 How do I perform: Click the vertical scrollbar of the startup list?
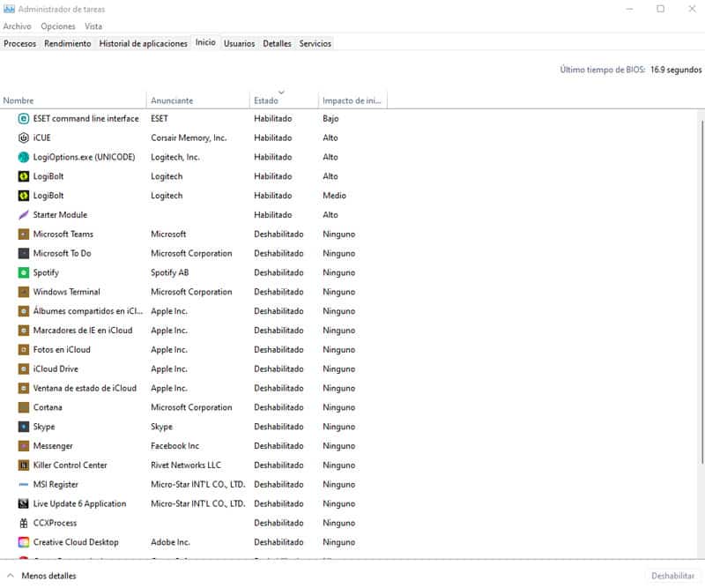click(701, 293)
